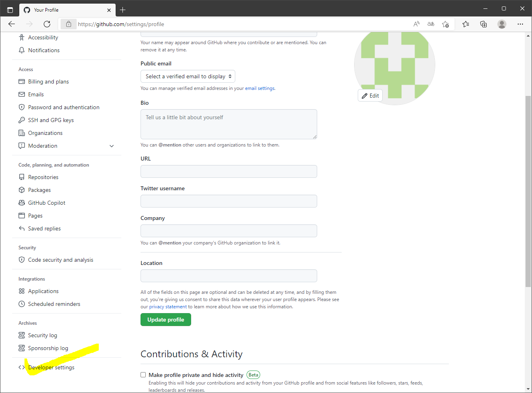Click the Emails envelope icon

22,94
